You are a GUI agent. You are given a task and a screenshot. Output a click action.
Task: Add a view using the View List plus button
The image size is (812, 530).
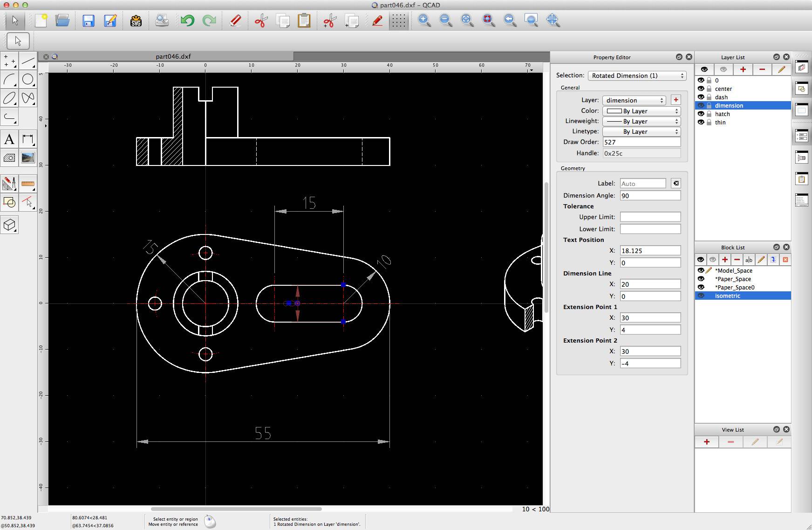pyautogui.click(x=707, y=441)
